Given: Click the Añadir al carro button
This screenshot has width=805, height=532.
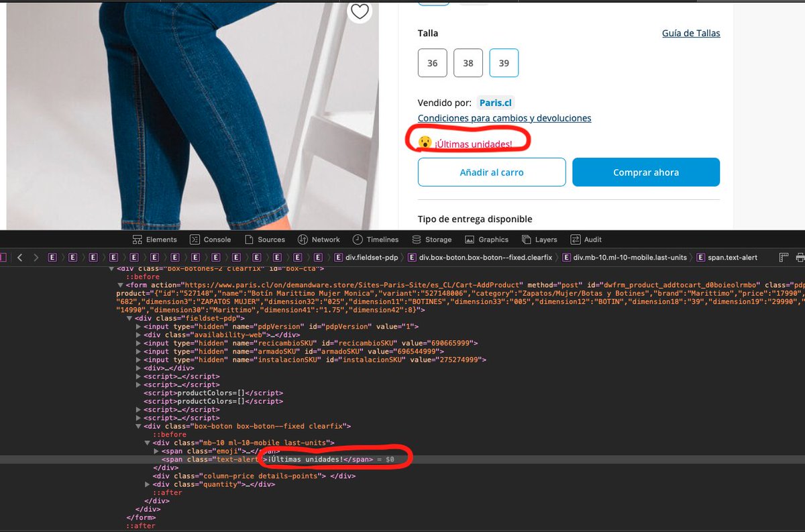Looking at the screenshot, I should pyautogui.click(x=492, y=172).
